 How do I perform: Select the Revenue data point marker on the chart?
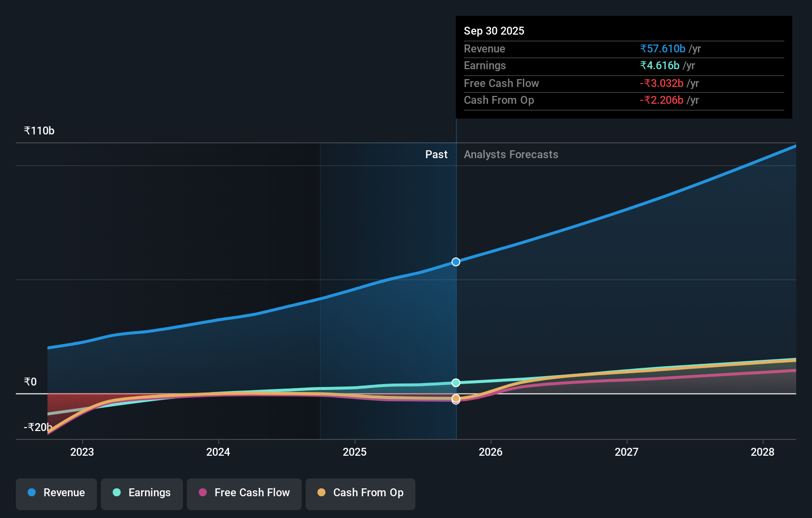[455, 262]
